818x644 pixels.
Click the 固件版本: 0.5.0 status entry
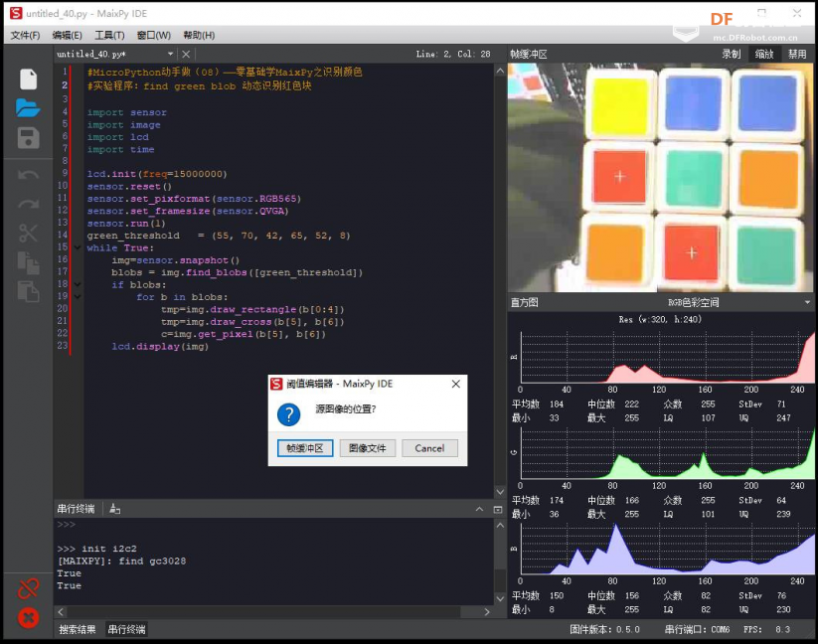[x=604, y=629]
